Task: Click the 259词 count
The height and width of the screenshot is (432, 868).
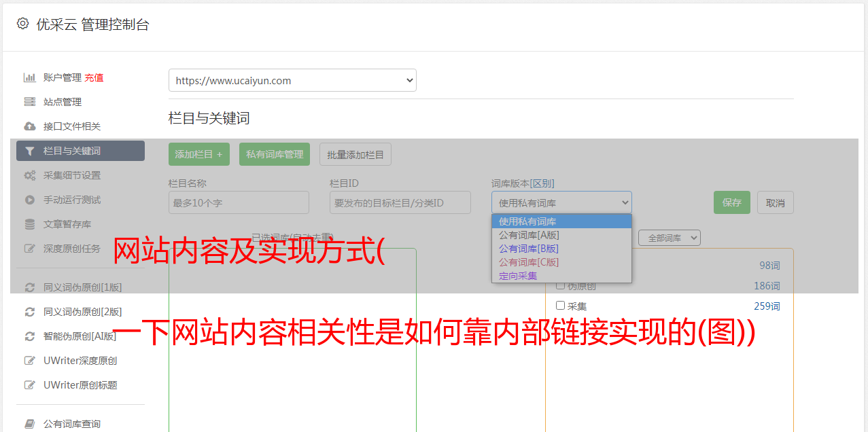Action: pos(767,306)
